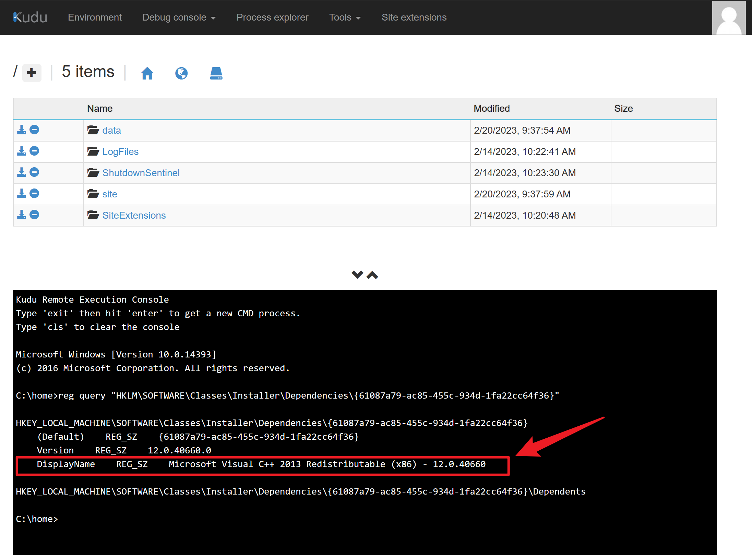Download the ShutdownSentinel folder
This screenshot has width=752, height=560.
coord(22,172)
